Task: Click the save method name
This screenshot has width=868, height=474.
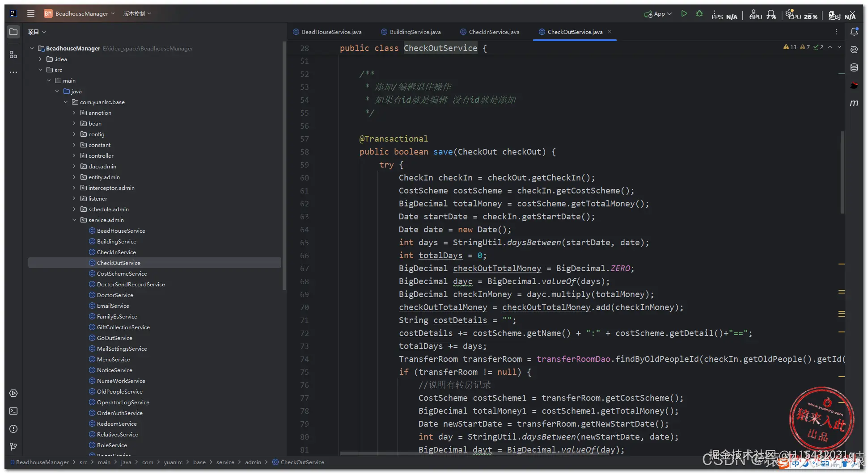Action: point(443,152)
